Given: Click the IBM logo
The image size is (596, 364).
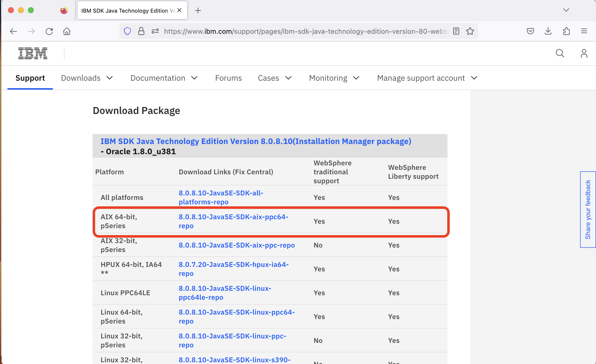Looking at the screenshot, I should pos(33,53).
